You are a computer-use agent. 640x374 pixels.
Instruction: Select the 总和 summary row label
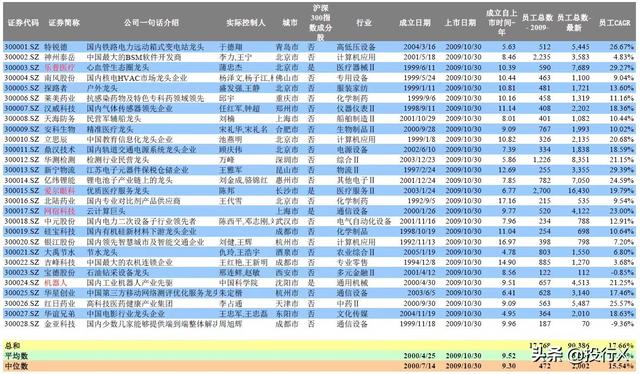pos(12,345)
